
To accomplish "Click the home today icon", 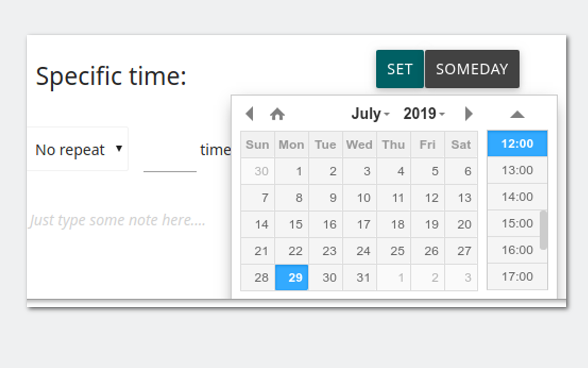I will pos(277,114).
